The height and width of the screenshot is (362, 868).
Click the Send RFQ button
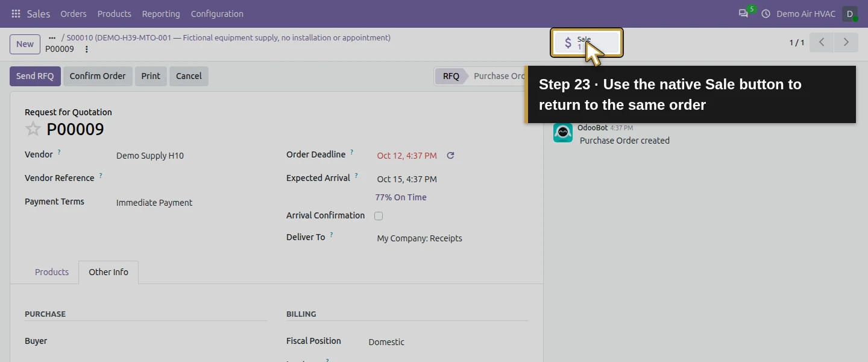(35, 76)
